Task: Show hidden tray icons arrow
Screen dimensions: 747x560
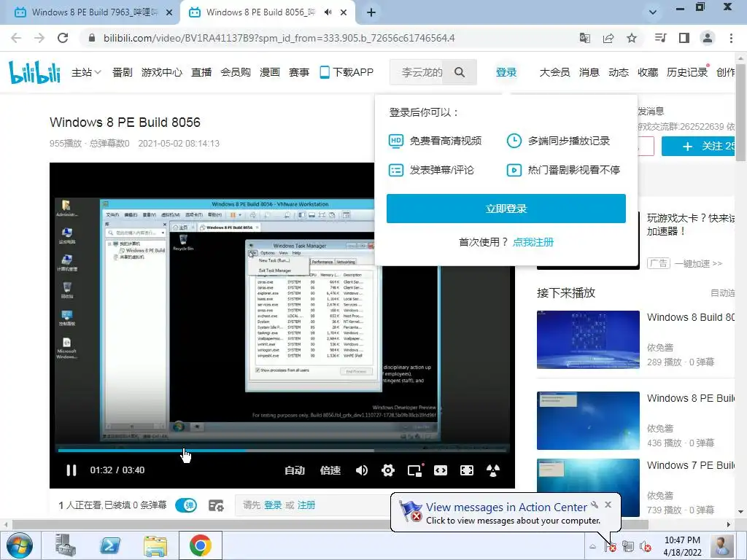Action: coord(592,547)
